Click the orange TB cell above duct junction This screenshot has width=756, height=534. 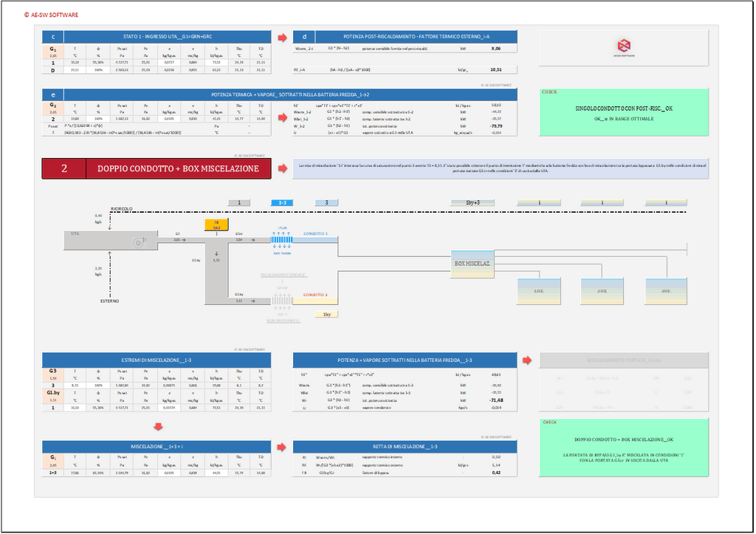216,225
